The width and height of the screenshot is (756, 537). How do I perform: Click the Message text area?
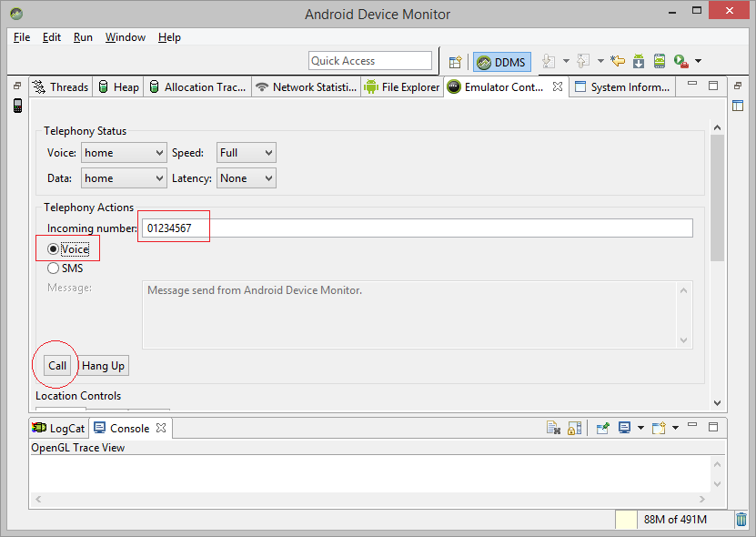click(417, 315)
